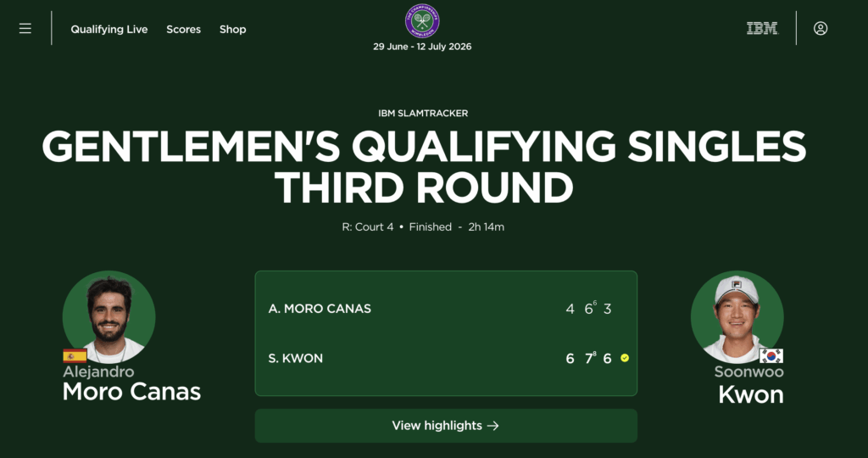Click the View highlights button
Viewport: 868px width, 458px height.
[x=446, y=425]
